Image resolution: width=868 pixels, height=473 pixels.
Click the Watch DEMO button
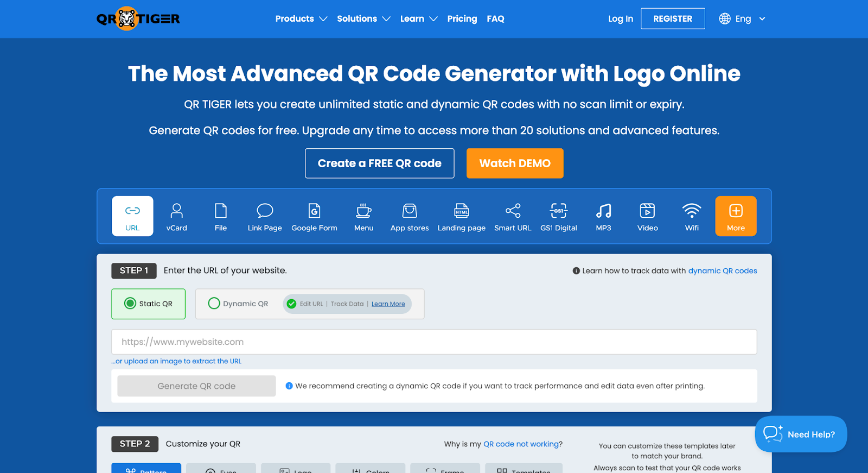pos(515,163)
